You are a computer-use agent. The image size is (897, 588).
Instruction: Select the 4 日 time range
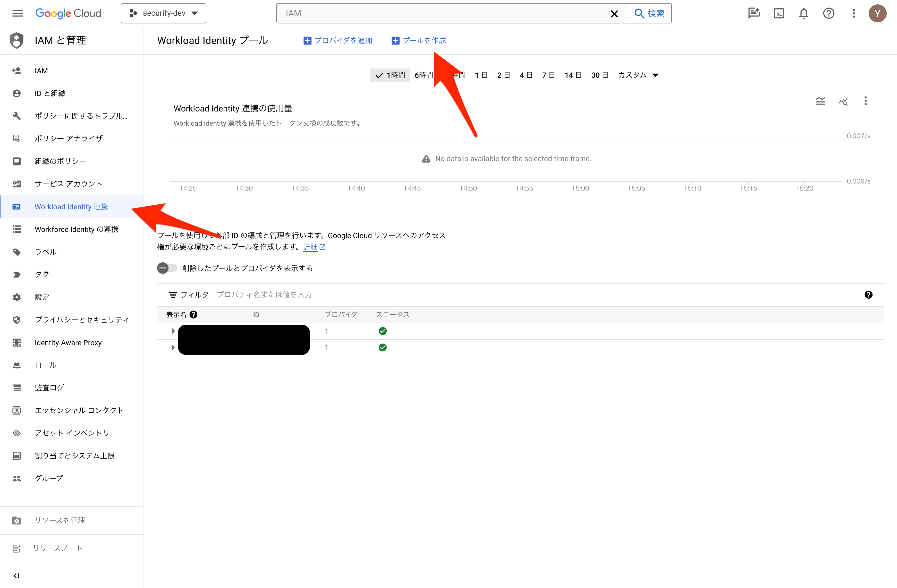coord(526,75)
